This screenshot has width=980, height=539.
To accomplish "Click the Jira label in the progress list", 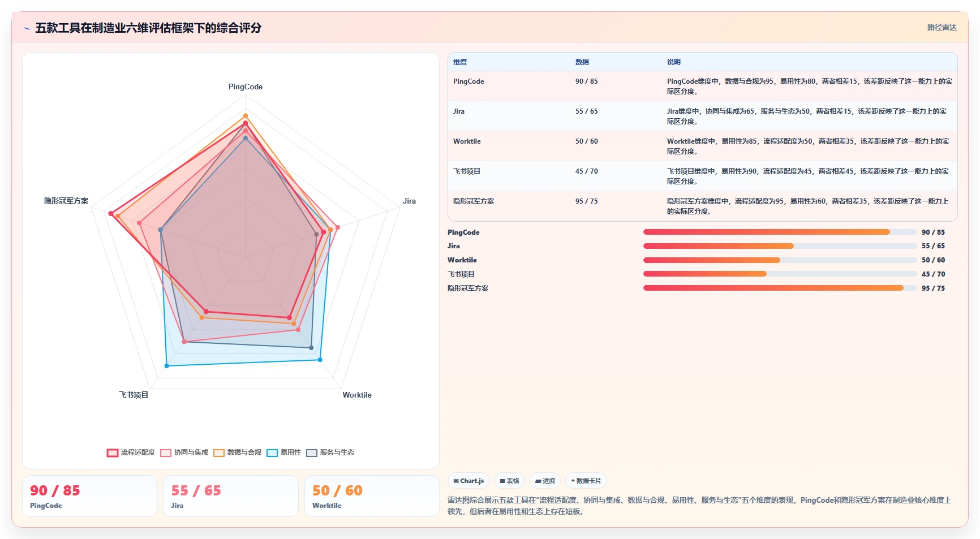I will pos(454,246).
